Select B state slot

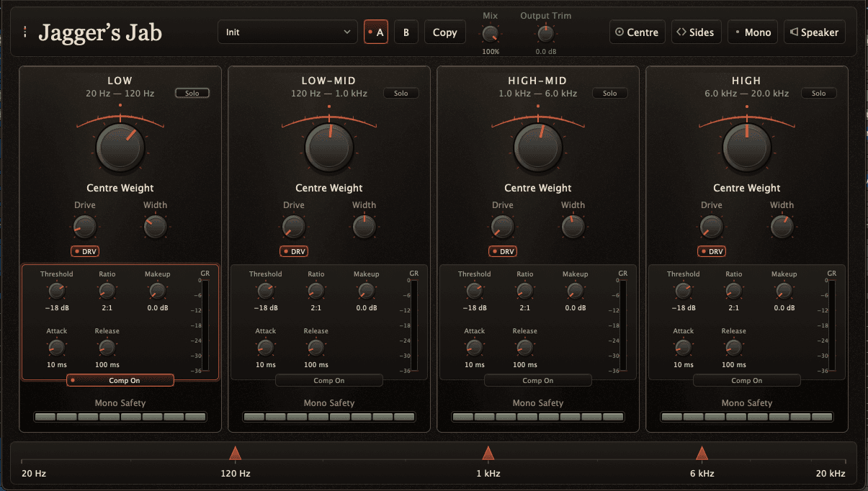pos(406,32)
